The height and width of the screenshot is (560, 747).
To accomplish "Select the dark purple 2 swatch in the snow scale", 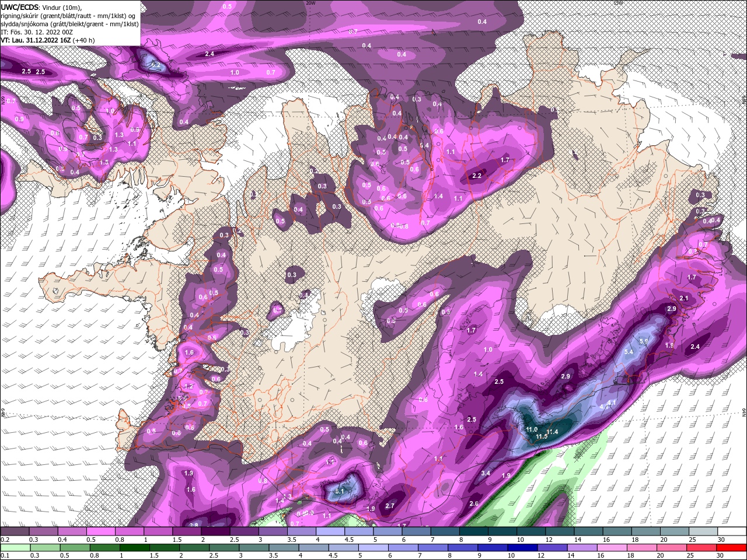I will pyautogui.click(x=215, y=531).
